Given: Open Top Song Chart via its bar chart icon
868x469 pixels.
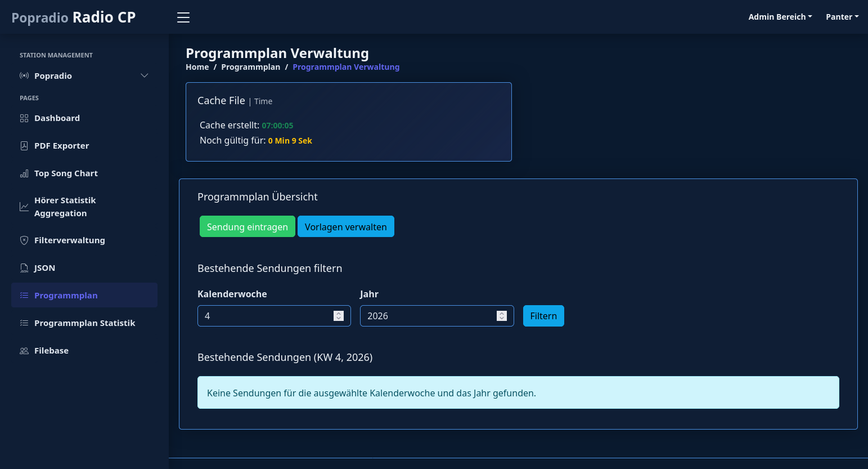Looking at the screenshot, I should tap(24, 173).
